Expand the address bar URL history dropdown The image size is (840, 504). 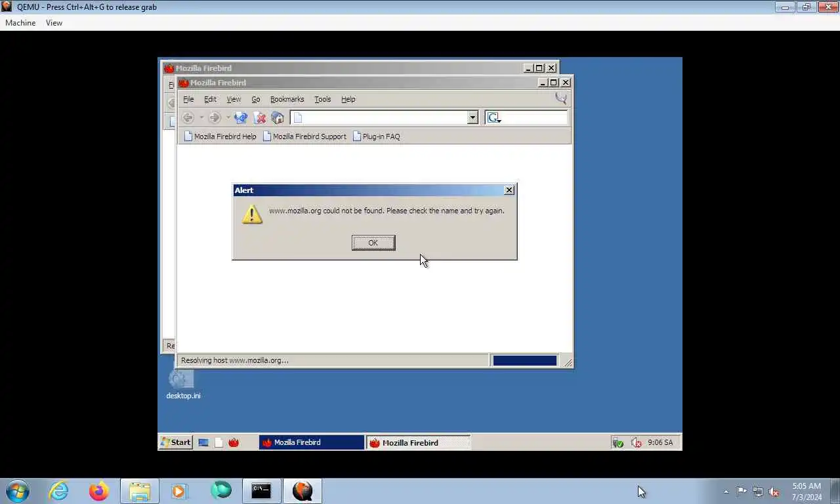pos(472,117)
